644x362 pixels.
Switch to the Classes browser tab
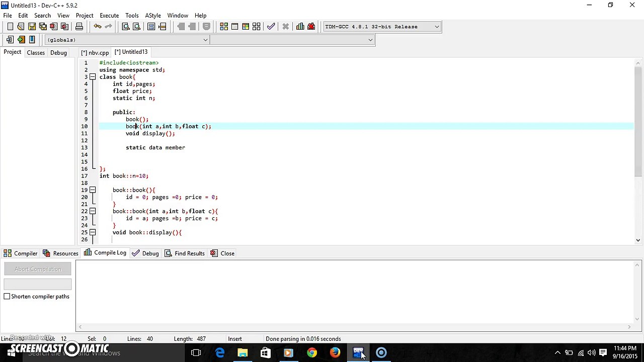36,52
